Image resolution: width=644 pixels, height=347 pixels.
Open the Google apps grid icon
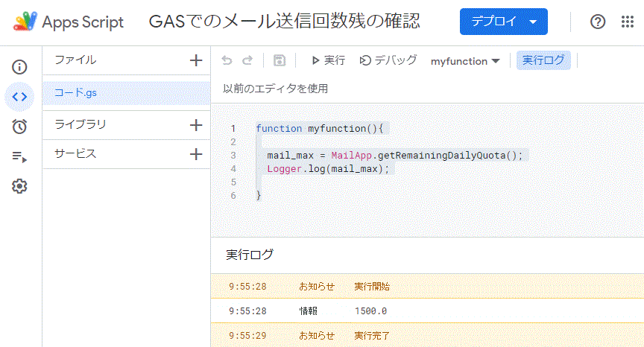(x=628, y=22)
